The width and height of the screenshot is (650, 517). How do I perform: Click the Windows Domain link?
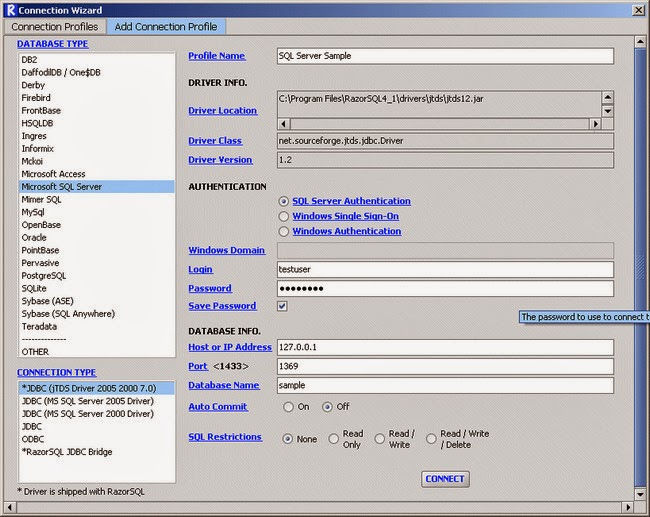227,250
